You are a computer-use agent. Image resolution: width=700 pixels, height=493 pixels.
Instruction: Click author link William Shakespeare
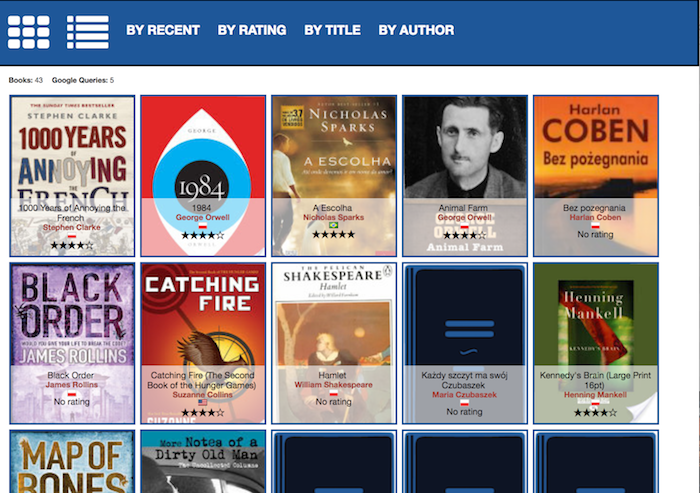tap(333, 385)
